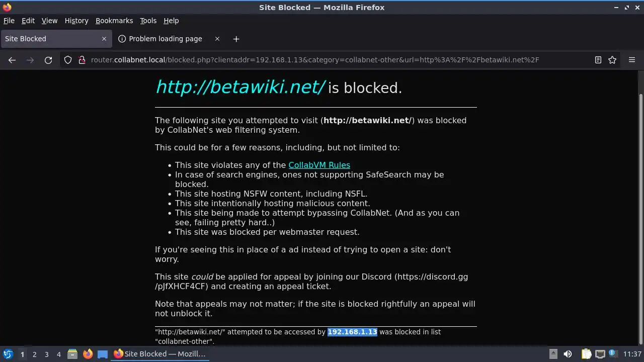Click the Firefox logo in title bar
Viewport: 644px width, 362px height.
tap(7, 7)
